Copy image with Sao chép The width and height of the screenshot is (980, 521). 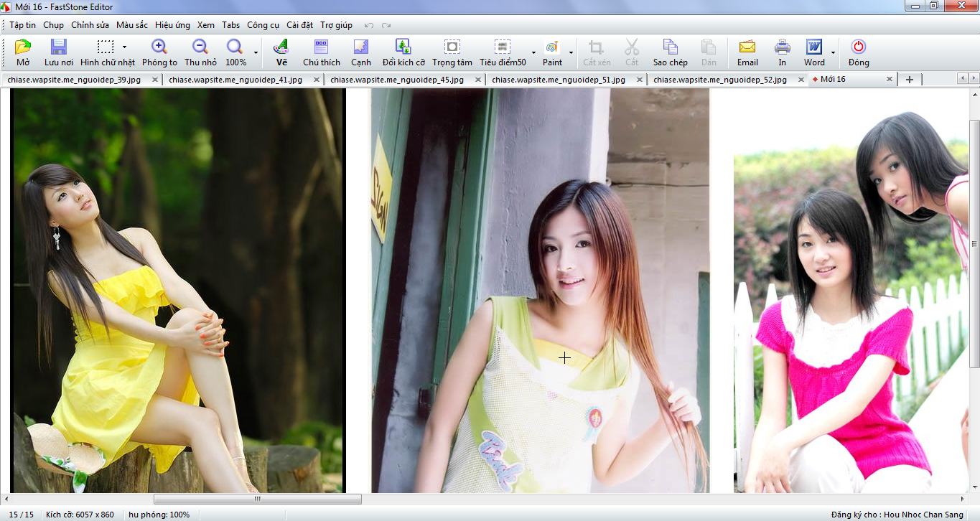tap(670, 54)
